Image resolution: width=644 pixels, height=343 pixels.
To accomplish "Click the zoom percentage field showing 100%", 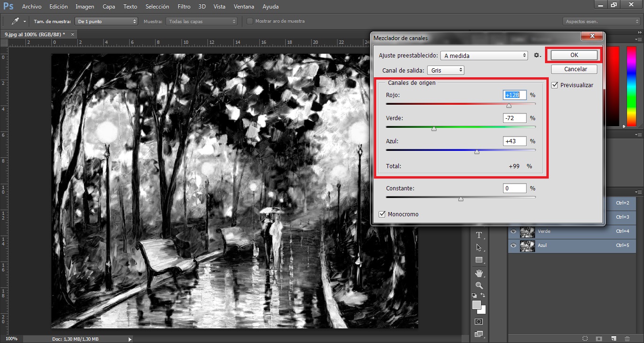I will [10, 339].
